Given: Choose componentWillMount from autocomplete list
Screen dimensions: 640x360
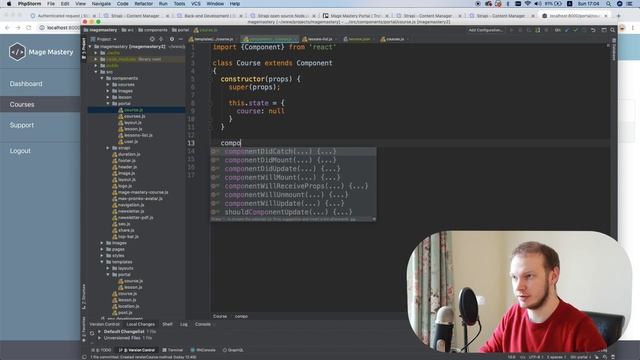Looking at the screenshot, I should [293, 177].
